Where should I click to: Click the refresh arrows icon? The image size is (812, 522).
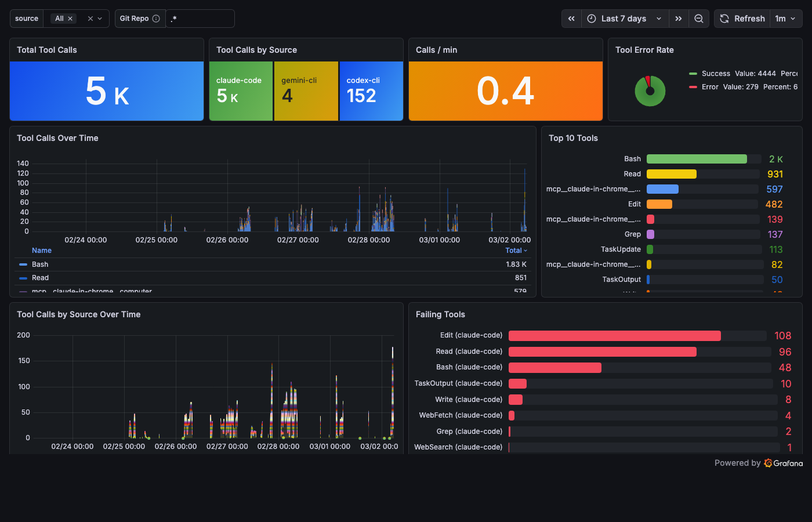click(x=724, y=18)
